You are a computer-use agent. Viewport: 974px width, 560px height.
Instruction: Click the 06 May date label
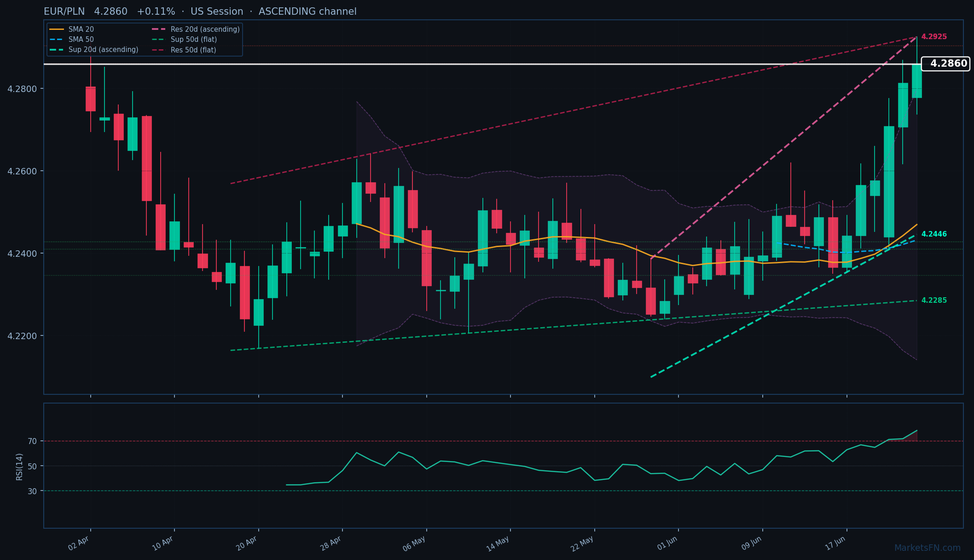[414, 544]
